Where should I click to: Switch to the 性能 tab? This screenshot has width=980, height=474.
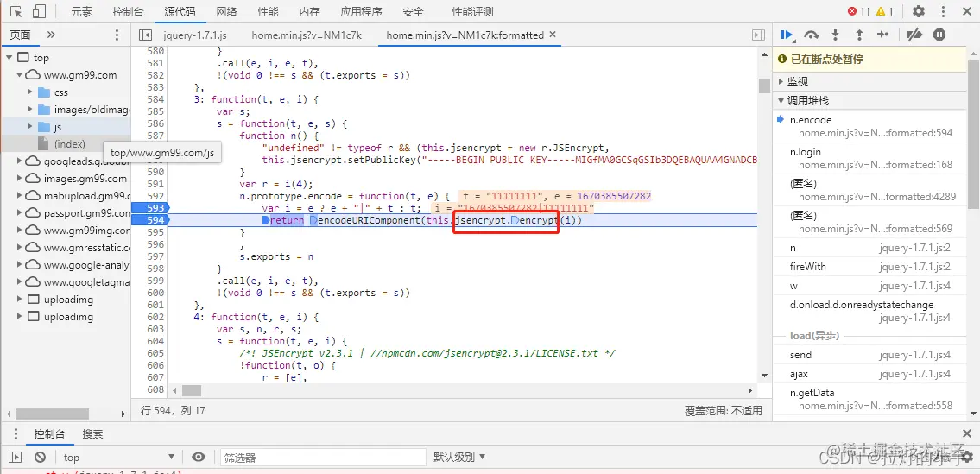coord(269,12)
